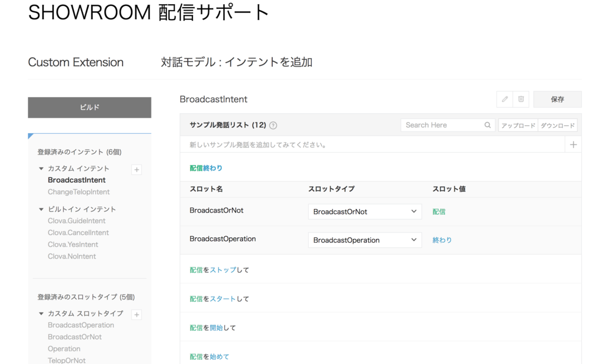The image size is (606, 364).
Task: Open the BroadcastOrNot slot type dropdown
Action: pos(365,211)
